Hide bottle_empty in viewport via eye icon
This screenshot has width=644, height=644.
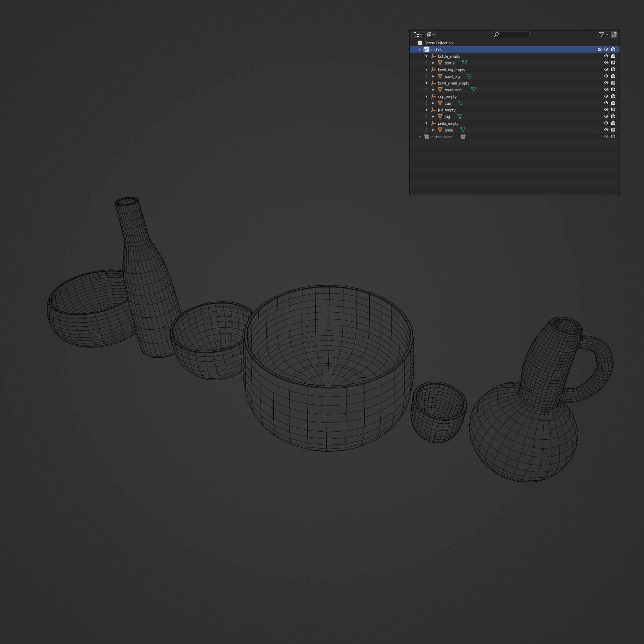tap(606, 56)
